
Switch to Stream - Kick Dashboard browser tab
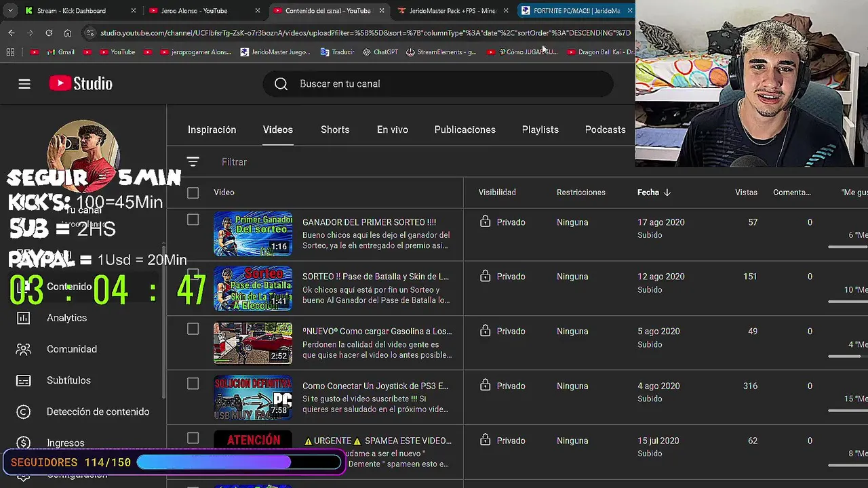[x=80, y=11]
